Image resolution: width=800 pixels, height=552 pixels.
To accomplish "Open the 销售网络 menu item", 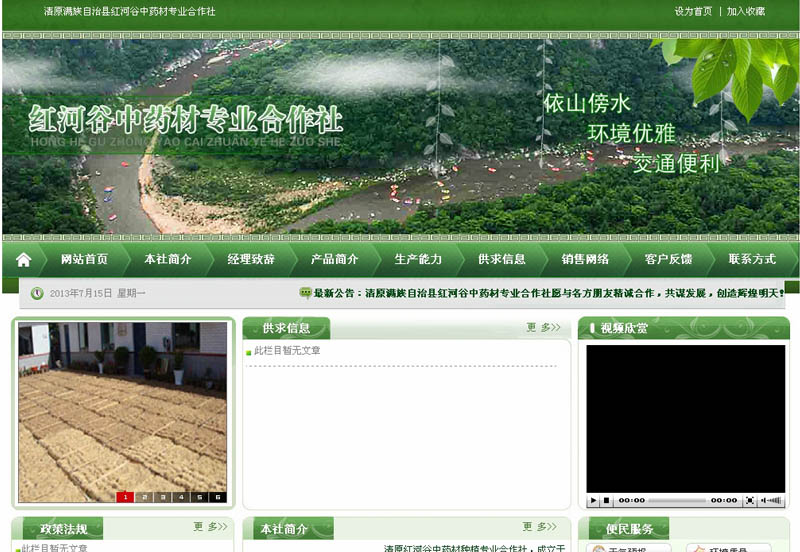I will point(585,259).
